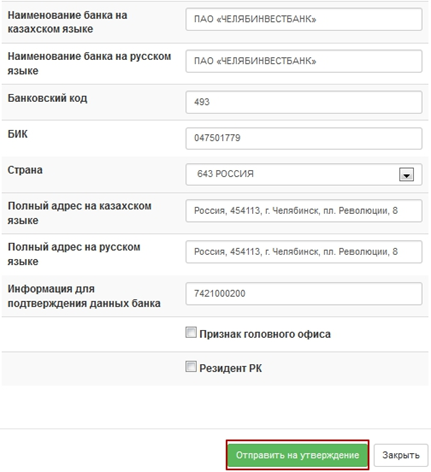Open the Страна dropdown arrow
The width and height of the screenshot is (431, 472).
click(406, 174)
